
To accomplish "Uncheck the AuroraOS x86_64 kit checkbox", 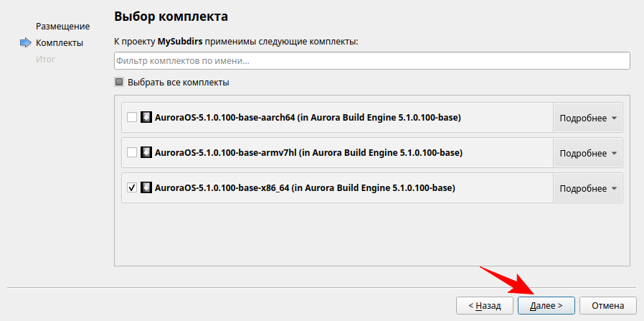I will (x=132, y=187).
